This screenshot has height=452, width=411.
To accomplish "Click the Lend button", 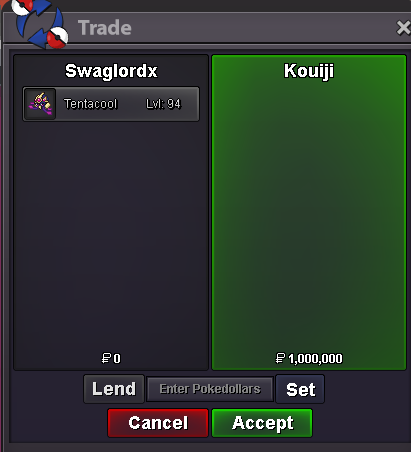I will [x=114, y=389].
